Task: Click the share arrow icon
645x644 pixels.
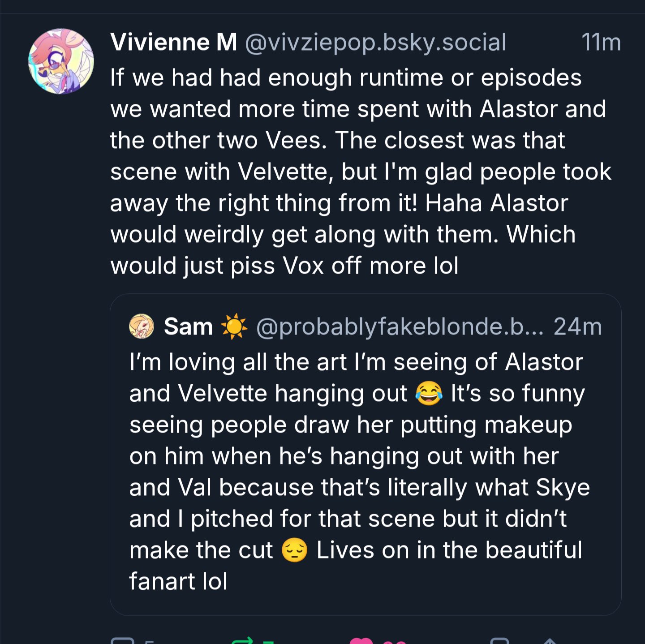Action: 550,641
